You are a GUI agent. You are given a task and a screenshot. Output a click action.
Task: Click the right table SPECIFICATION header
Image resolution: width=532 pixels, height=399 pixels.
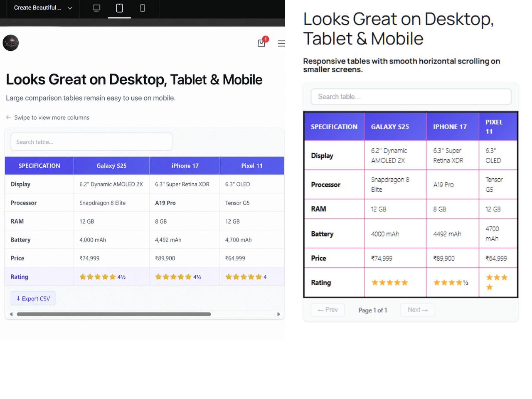point(334,127)
